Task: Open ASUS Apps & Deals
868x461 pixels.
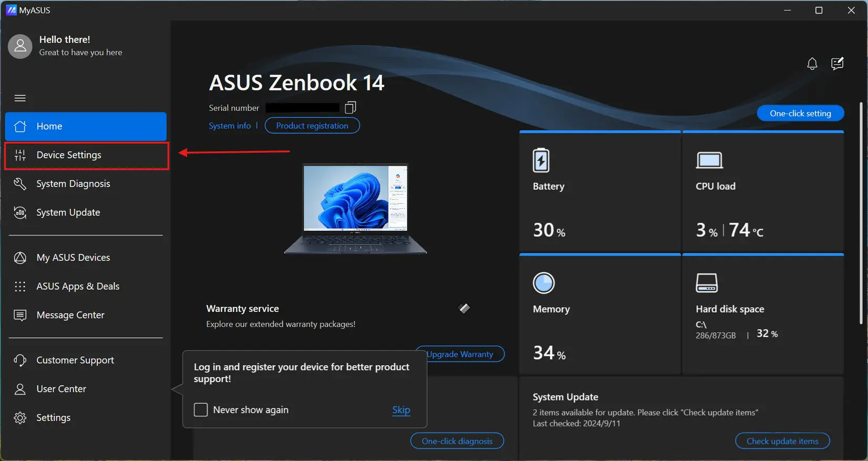Action: [x=86, y=286]
